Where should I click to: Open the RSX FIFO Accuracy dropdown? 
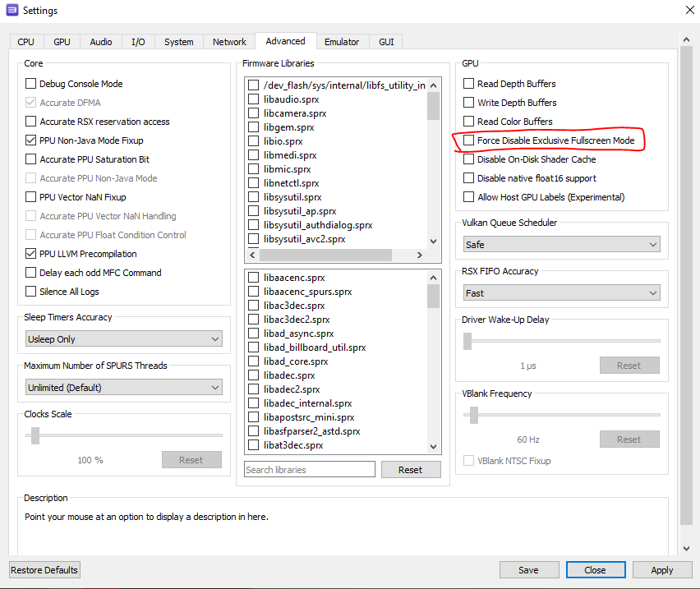[x=562, y=293]
